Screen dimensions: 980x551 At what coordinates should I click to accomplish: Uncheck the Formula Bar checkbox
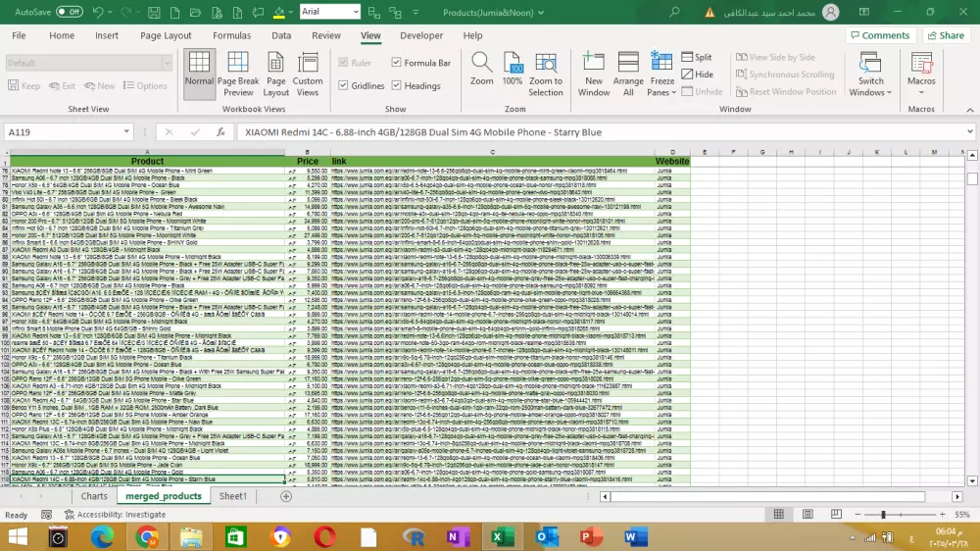pos(396,63)
